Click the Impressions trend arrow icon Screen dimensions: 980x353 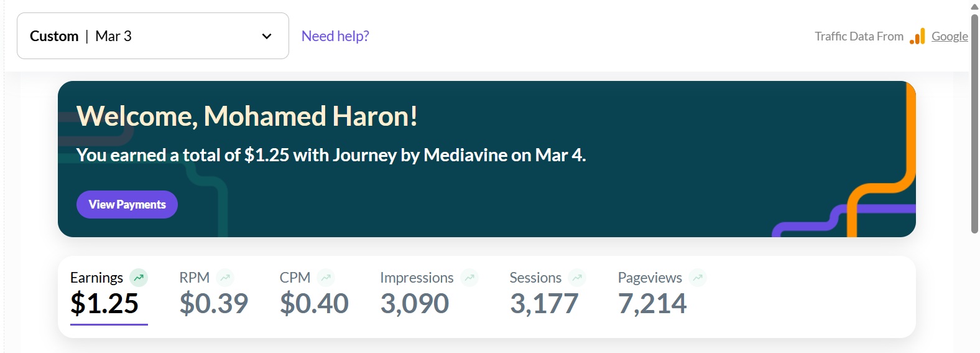click(469, 278)
